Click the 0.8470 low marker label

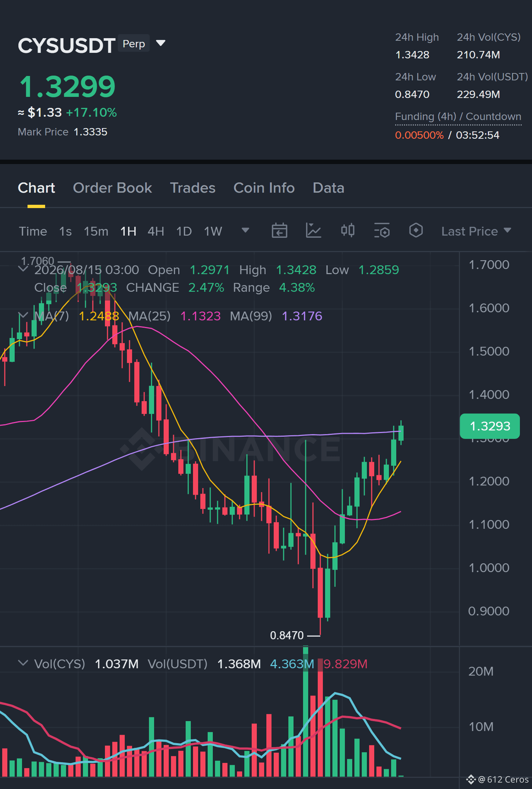pos(287,635)
